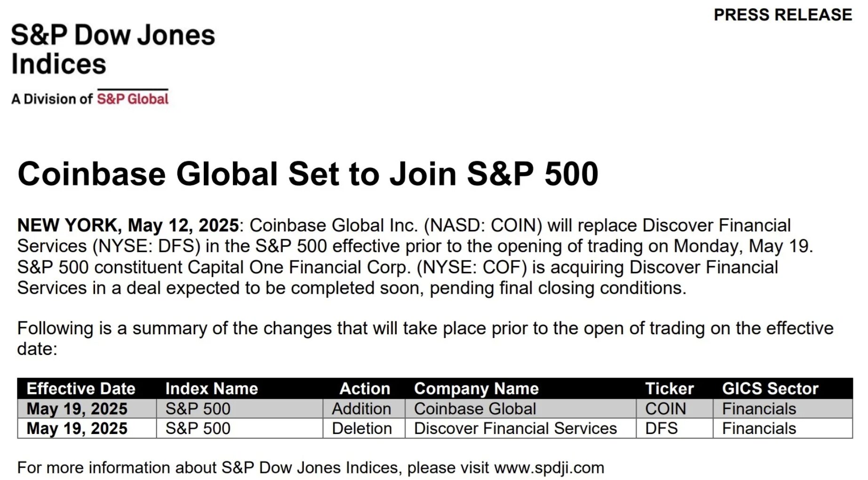Click the Coinbase Global headline

pyautogui.click(x=308, y=173)
